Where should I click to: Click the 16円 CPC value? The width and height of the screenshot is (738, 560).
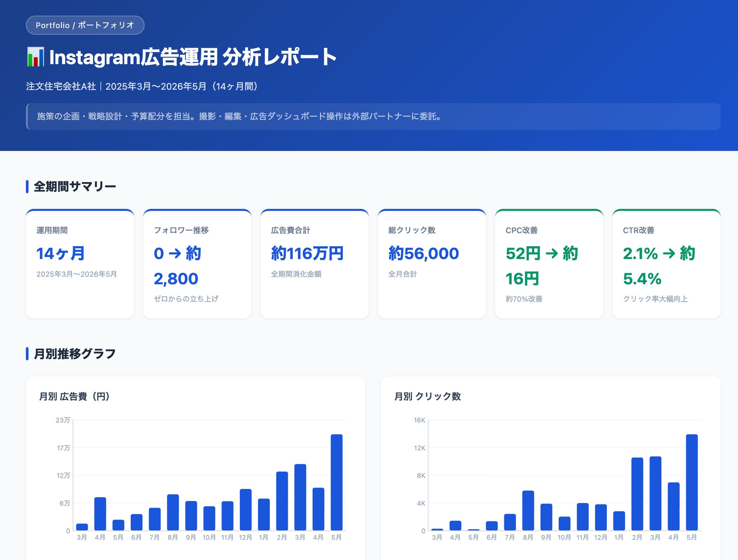[x=522, y=279]
